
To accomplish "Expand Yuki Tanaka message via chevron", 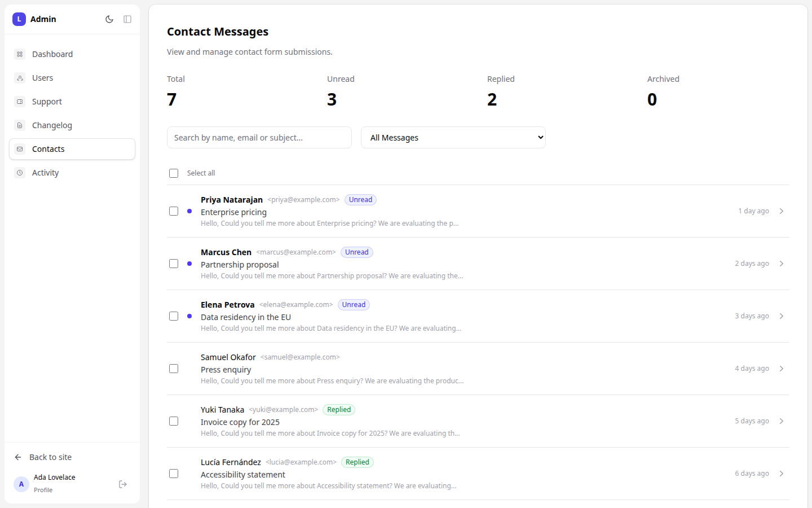I will tap(782, 421).
